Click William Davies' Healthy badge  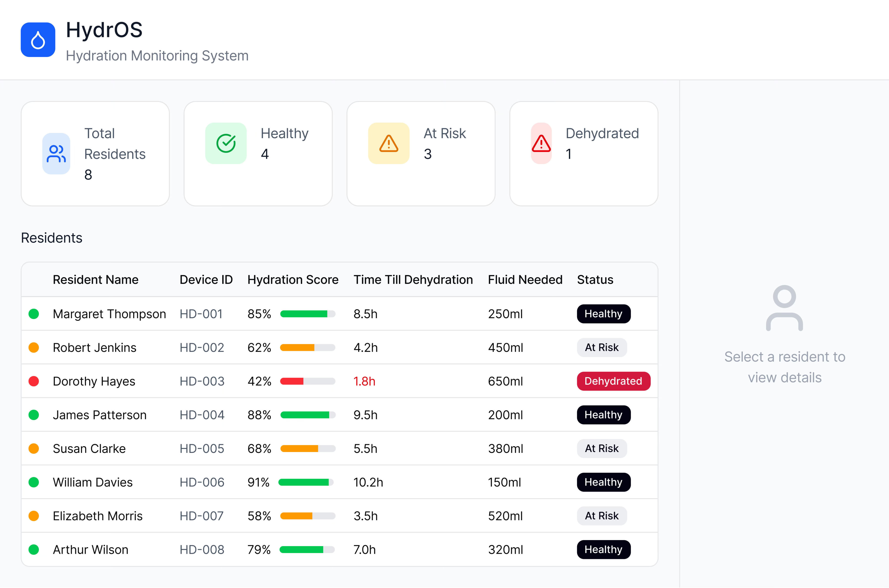603,482
